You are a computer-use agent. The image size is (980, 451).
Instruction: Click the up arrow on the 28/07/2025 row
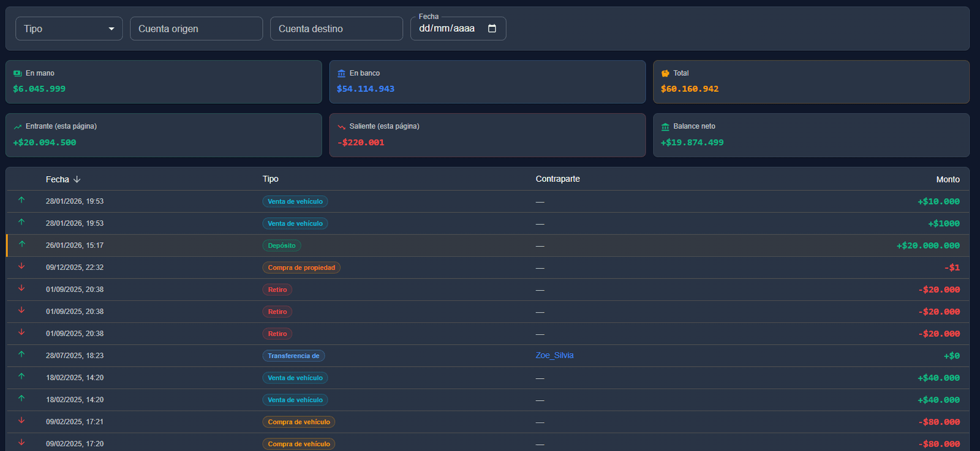tap(21, 354)
